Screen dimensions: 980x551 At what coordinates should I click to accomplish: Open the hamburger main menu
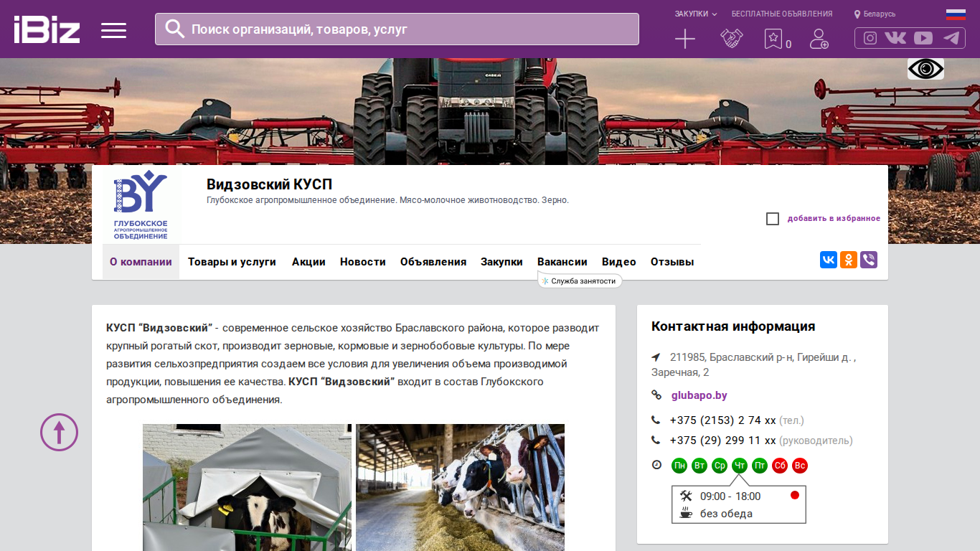[113, 30]
